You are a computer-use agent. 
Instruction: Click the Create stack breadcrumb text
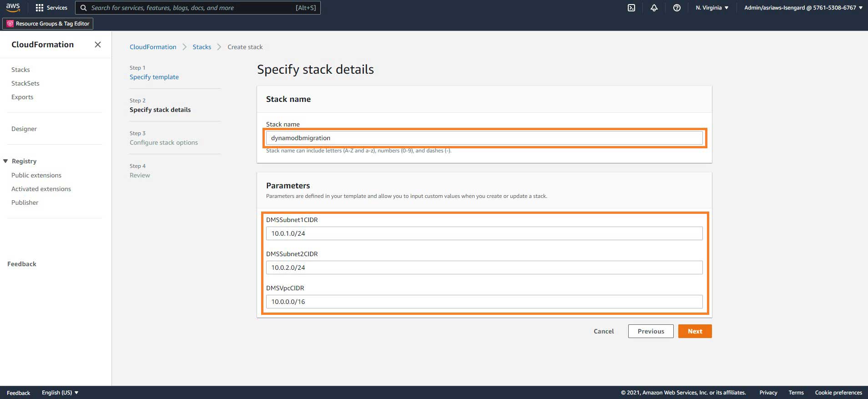point(245,47)
